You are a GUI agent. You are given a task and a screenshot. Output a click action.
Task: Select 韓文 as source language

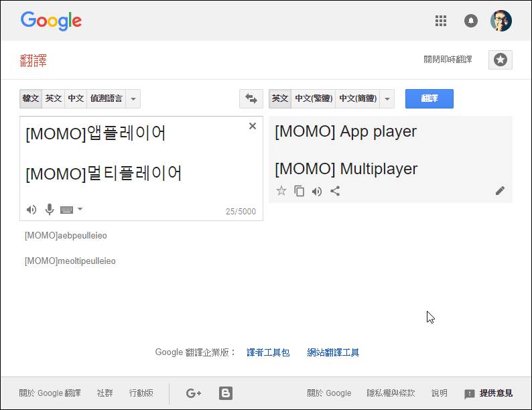point(31,98)
